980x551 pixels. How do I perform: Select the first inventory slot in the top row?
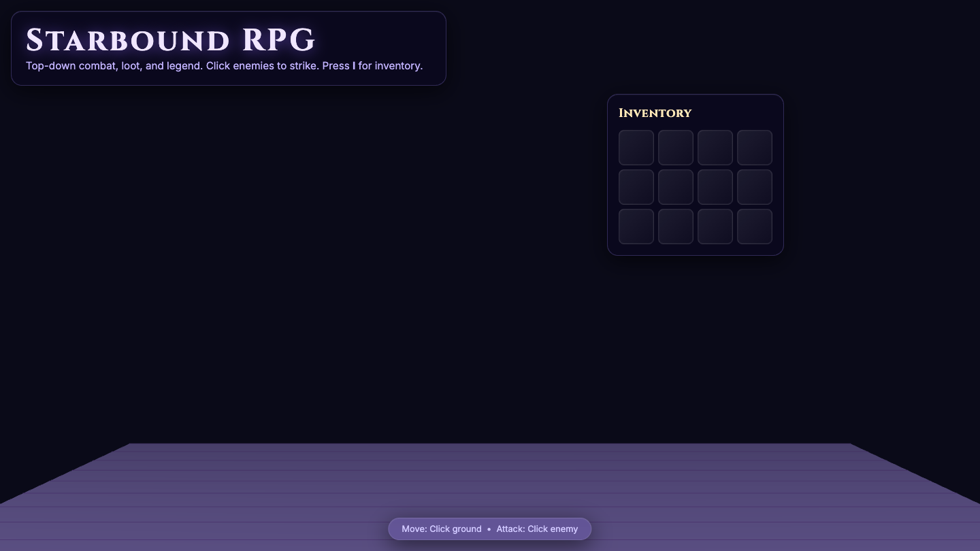(636, 148)
